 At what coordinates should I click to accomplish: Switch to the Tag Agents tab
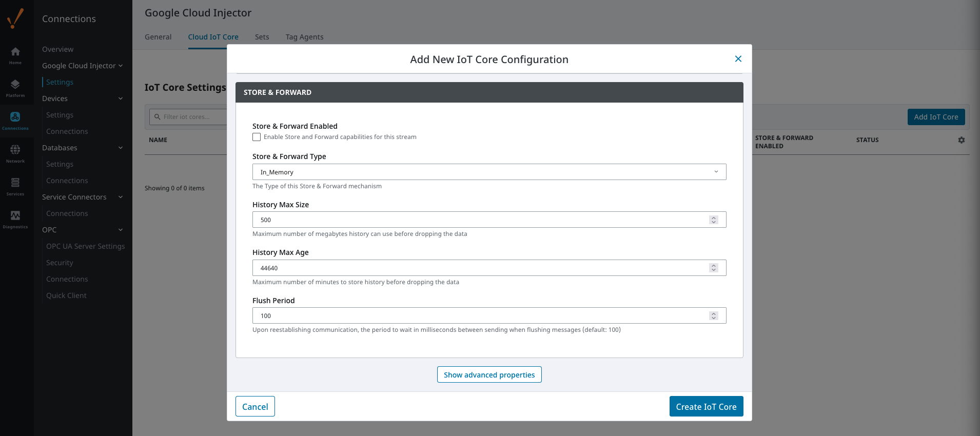[304, 37]
